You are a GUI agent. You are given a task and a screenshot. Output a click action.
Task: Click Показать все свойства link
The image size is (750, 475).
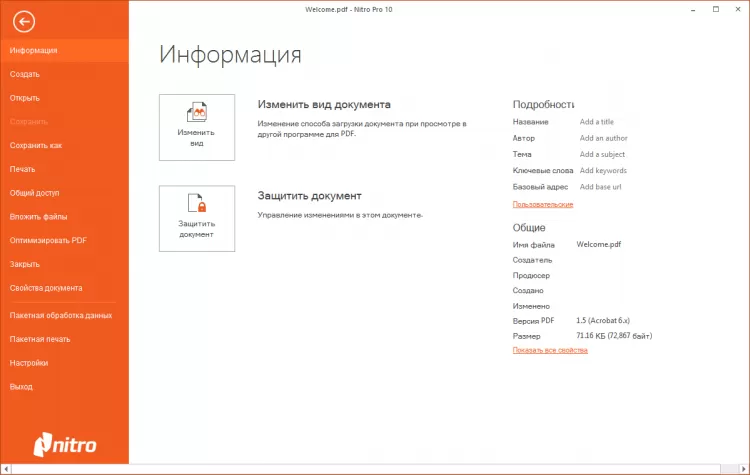click(550, 350)
